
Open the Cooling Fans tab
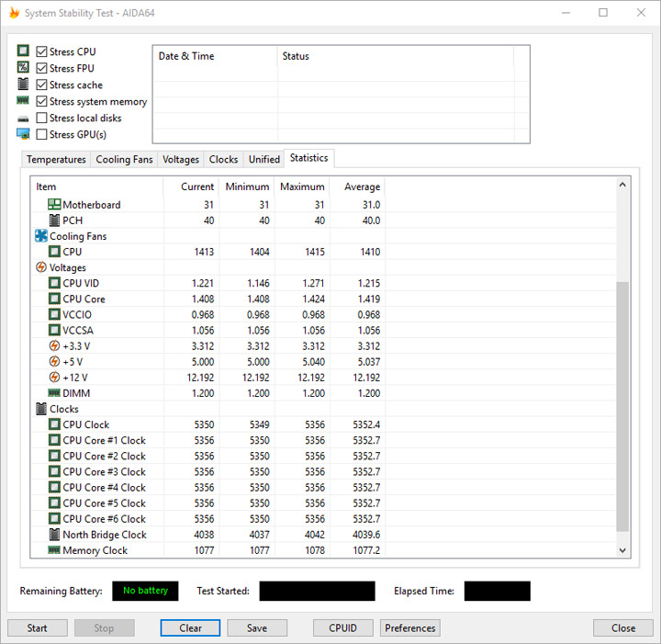click(124, 160)
